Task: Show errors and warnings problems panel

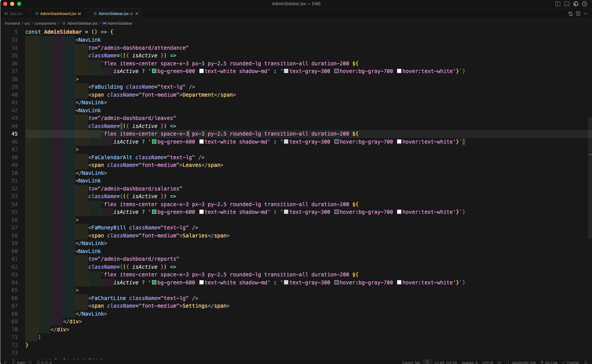Action: click(x=44, y=362)
